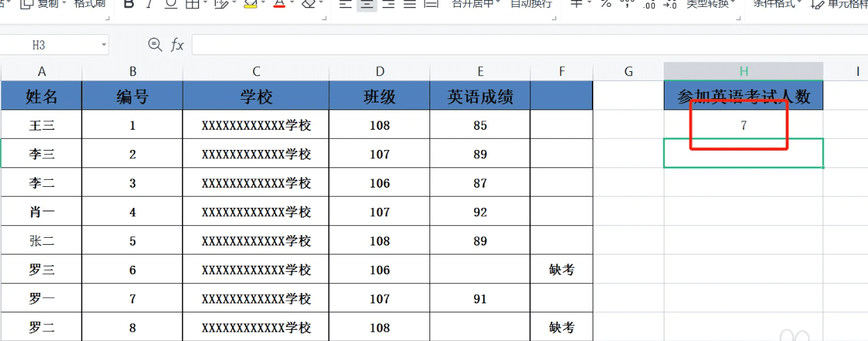Apply percent style format

(x=606, y=3)
